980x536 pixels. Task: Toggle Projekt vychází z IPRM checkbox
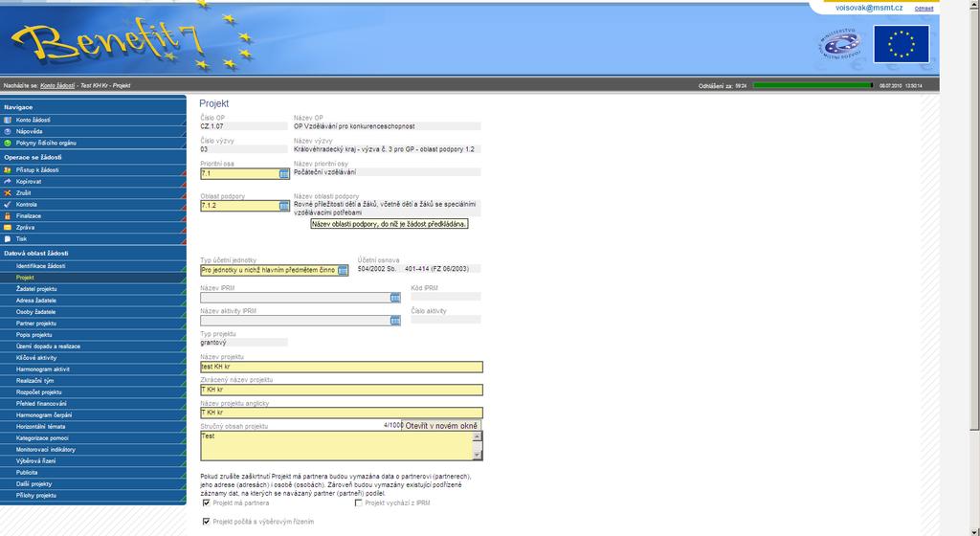coord(359,502)
